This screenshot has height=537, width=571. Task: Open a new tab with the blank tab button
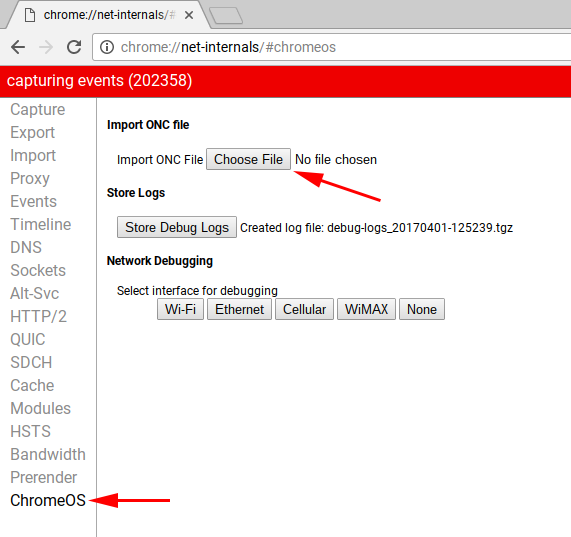227,16
